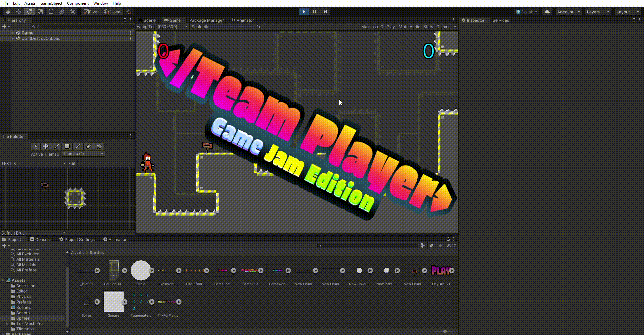Expand the Game scene in Hierarchy
This screenshot has height=335, width=644.
pos(13,33)
